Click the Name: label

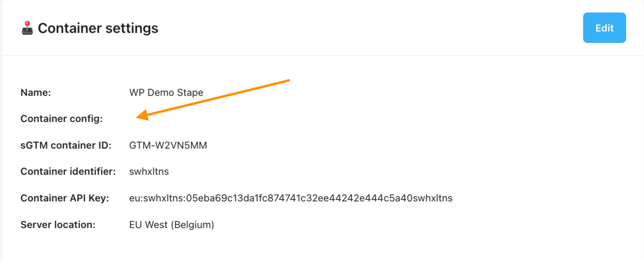[x=36, y=92]
